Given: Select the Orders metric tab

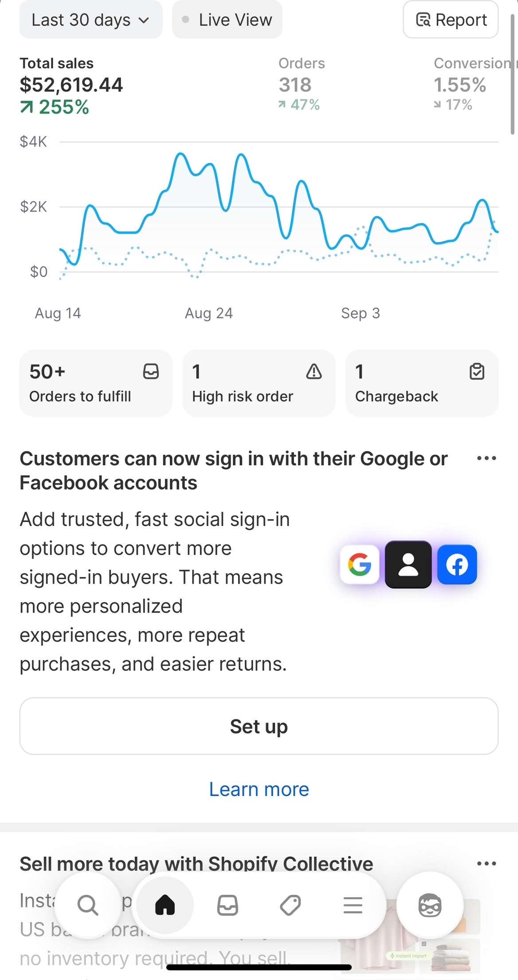Looking at the screenshot, I should pyautogui.click(x=302, y=84).
